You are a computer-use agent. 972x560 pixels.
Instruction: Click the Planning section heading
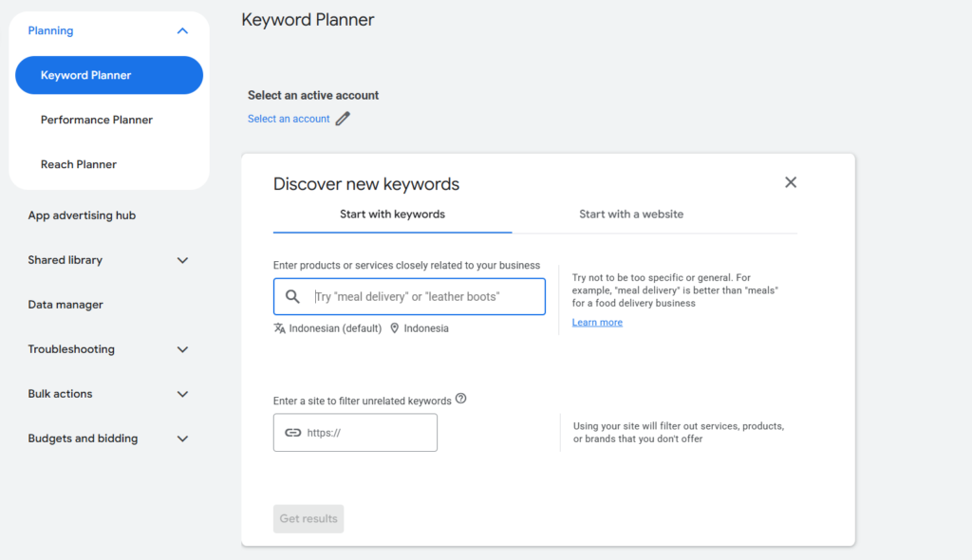51,30
